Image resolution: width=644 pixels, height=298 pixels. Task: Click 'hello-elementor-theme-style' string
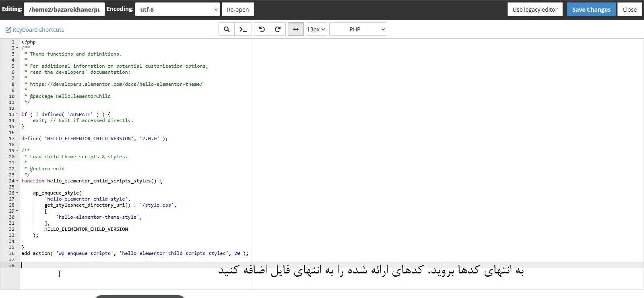coord(97,217)
